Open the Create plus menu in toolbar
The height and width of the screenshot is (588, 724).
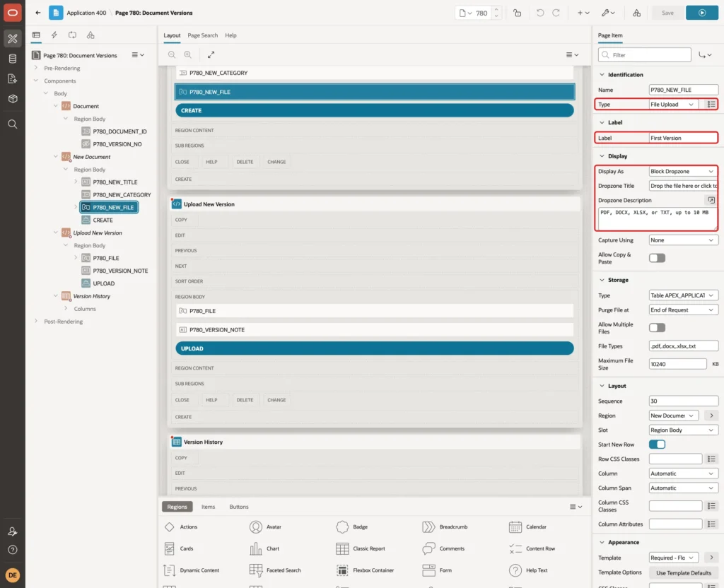click(x=583, y=13)
